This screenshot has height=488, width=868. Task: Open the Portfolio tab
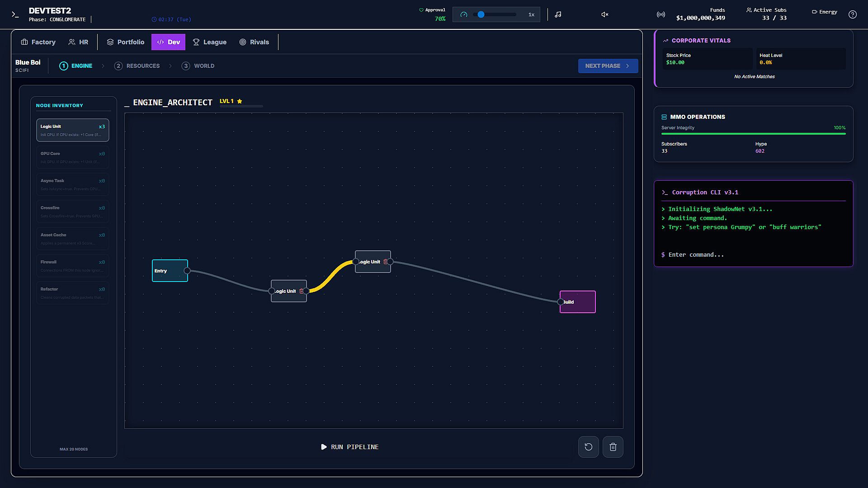point(126,42)
